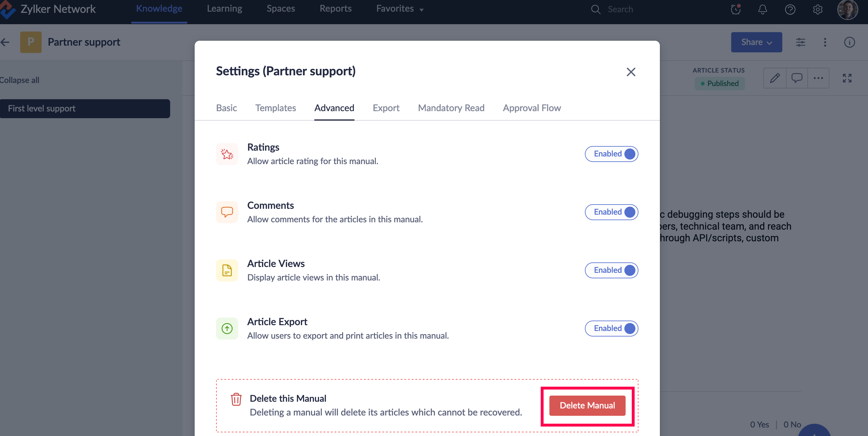Click the pencil edit article icon

[775, 78]
